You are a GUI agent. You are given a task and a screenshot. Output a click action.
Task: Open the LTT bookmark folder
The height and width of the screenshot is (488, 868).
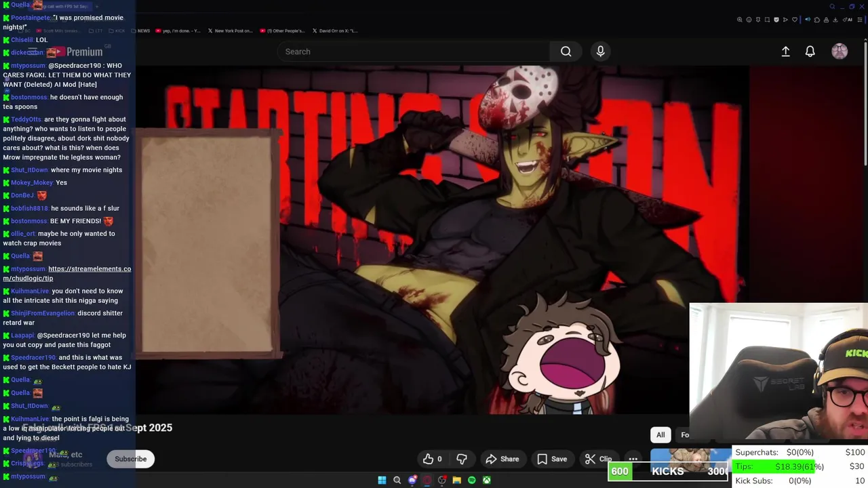(96, 30)
